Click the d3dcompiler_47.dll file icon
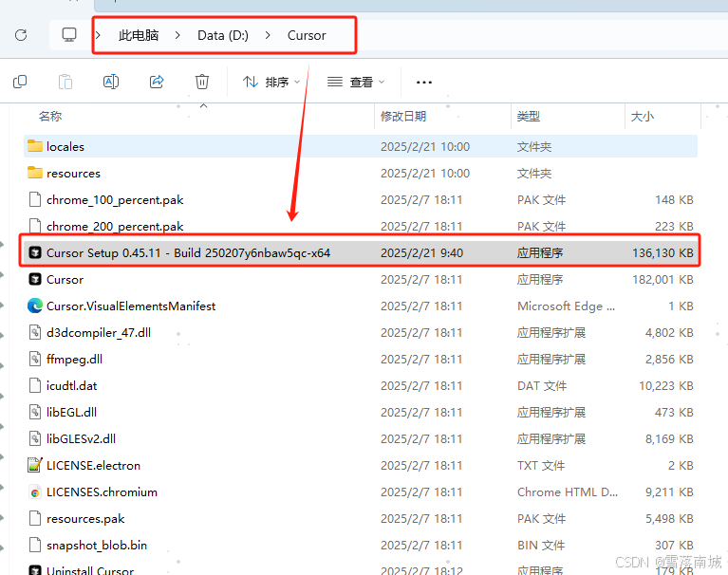This screenshot has height=575, width=728. click(35, 332)
